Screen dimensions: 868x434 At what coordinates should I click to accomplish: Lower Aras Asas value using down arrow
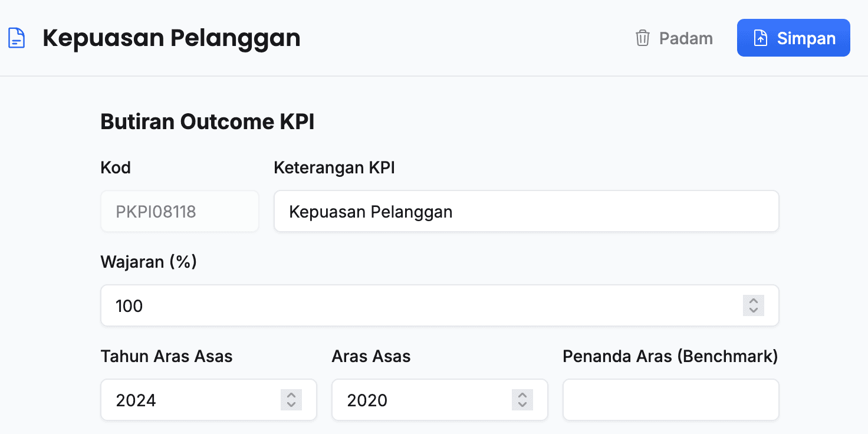522,405
